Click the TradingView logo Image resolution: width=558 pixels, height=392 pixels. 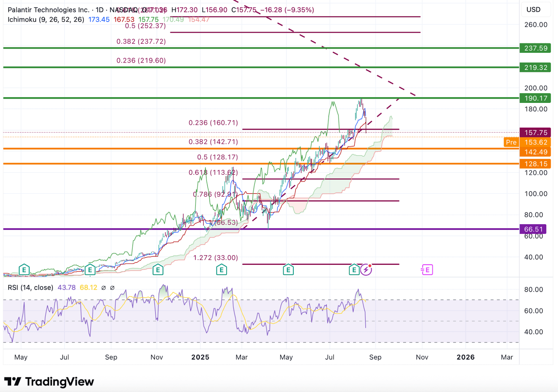(x=49, y=382)
